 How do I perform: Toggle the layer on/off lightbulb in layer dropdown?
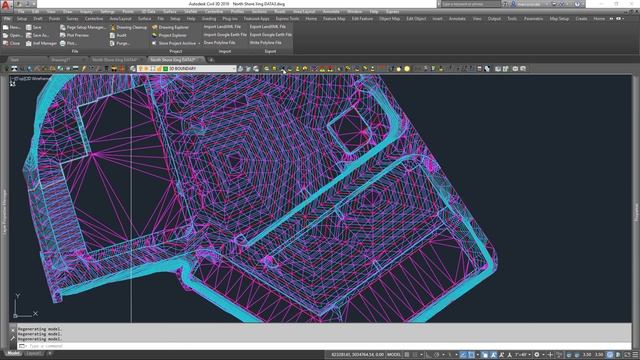tap(140, 69)
